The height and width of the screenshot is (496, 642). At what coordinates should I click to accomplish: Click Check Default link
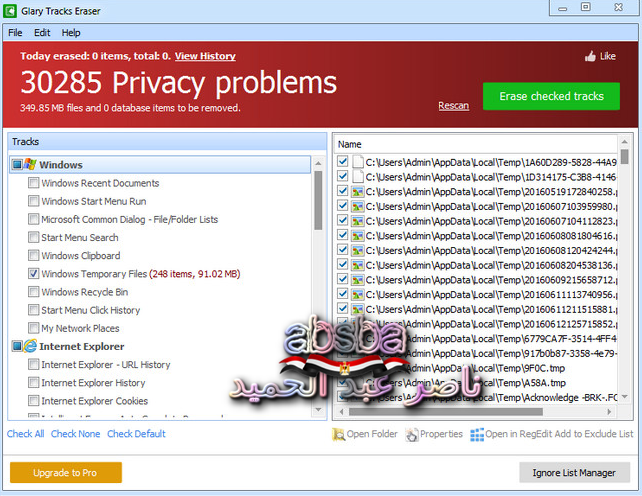[x=136, y=434]
